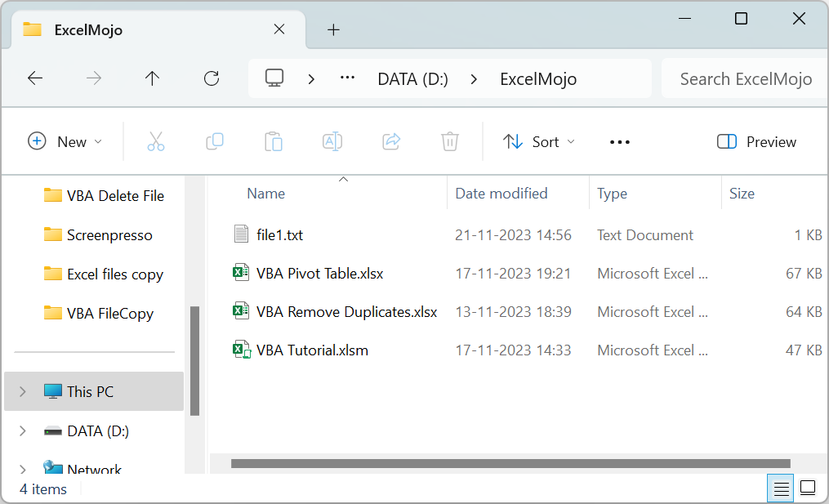The image size is (829, 504).
Task: Click the 67 KB size value
Action: [x=804, y=274]
